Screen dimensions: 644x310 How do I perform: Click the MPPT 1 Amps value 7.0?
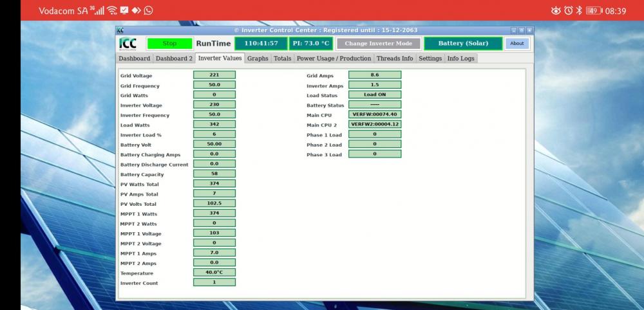[214, 253]
